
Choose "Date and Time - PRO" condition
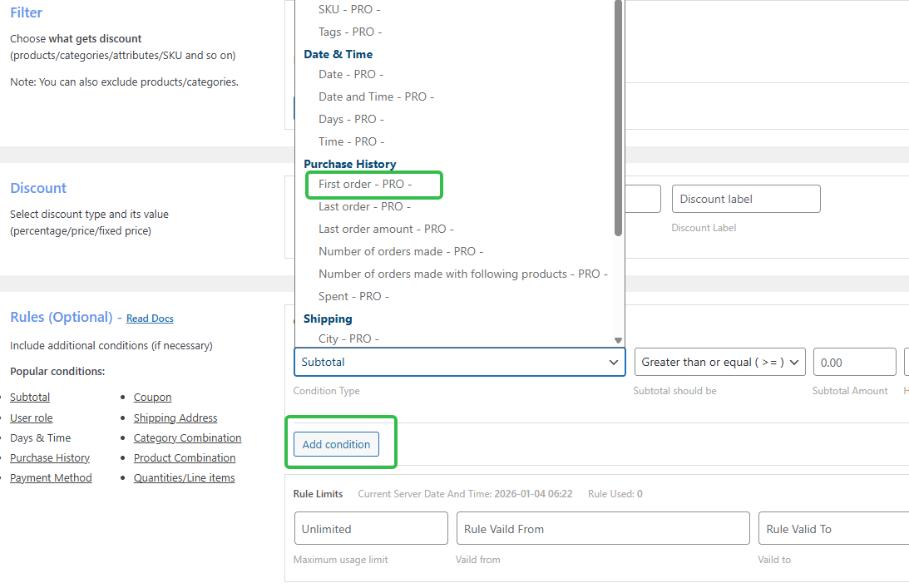coord(377,96)
